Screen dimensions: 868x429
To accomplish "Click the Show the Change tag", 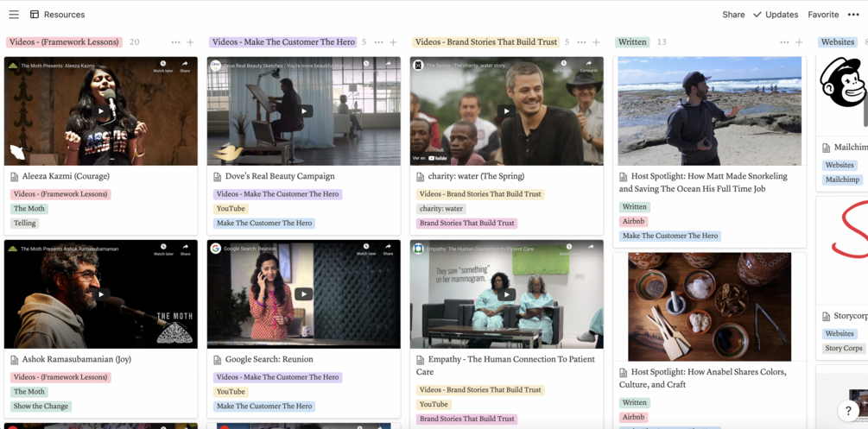I will pyautogui.click(x=41, y=407).
